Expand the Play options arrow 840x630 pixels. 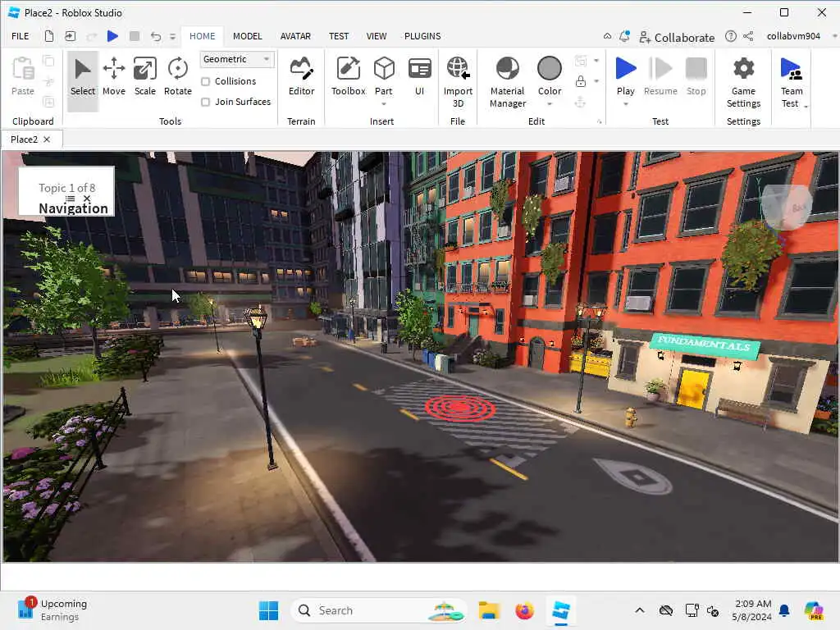pyautogui.click(x=625, y=104)
